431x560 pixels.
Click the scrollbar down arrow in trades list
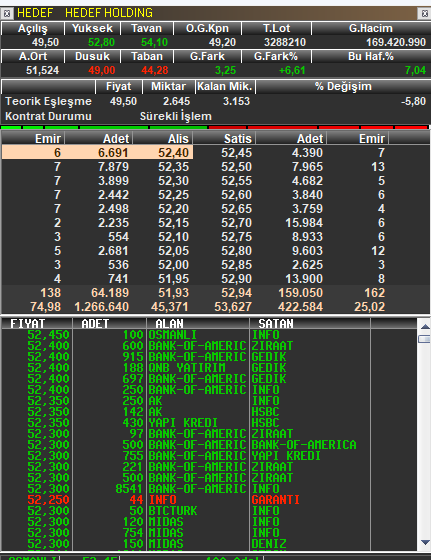425,542
